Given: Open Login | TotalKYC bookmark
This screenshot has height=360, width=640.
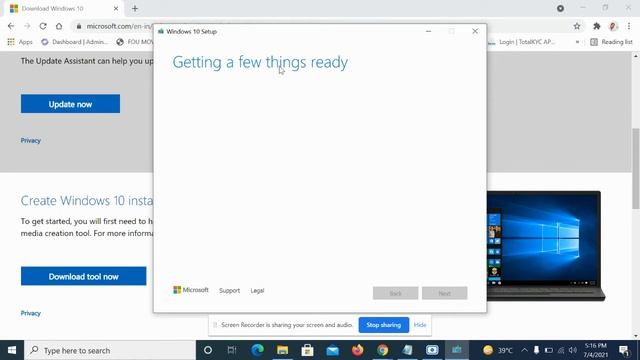Looking at the screenshot, I should (521, 42).
